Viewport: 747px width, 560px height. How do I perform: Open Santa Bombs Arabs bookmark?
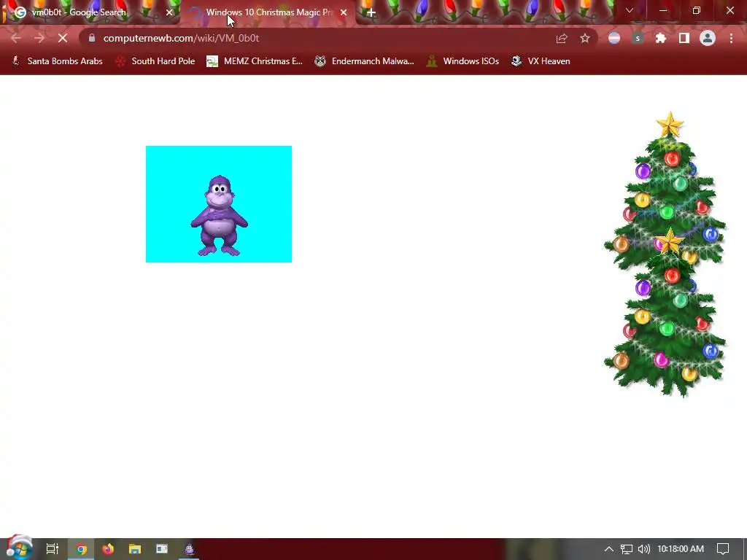[x=57, y=61]
